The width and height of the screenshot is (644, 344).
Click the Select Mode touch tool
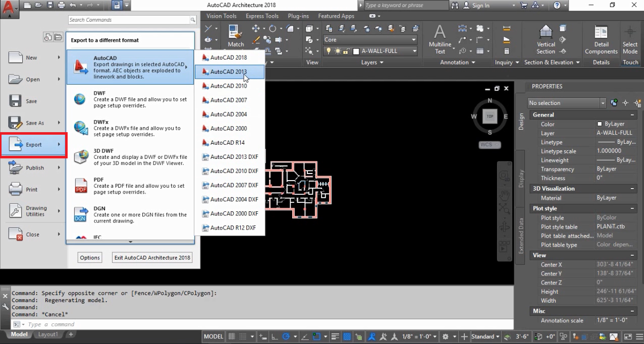pyautogui.click(x=630, y=40)
